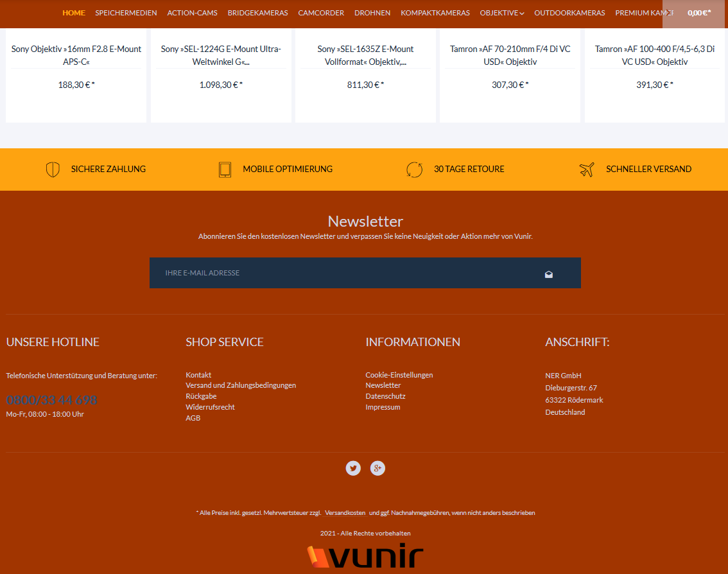The image size is (728, 574).
Task: Click the hotline number 0800/33 44 698
Action: pos(51,400)
